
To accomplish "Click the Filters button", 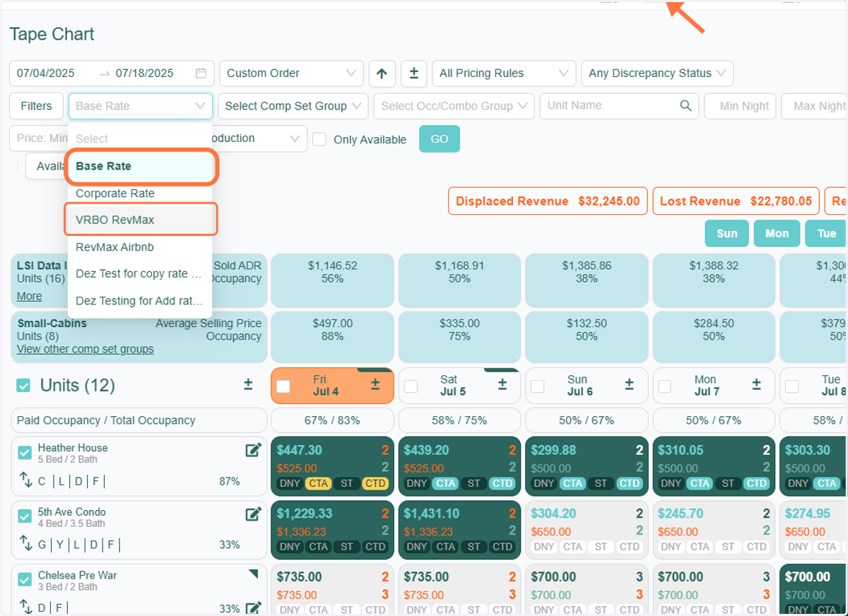I will (36, 106).
